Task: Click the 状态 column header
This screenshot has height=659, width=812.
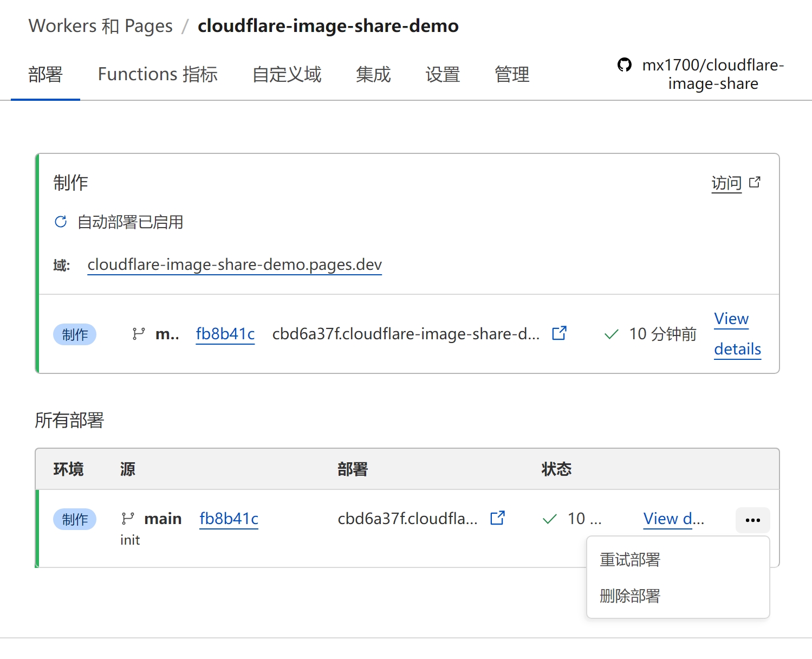Action: click(556, 469)
